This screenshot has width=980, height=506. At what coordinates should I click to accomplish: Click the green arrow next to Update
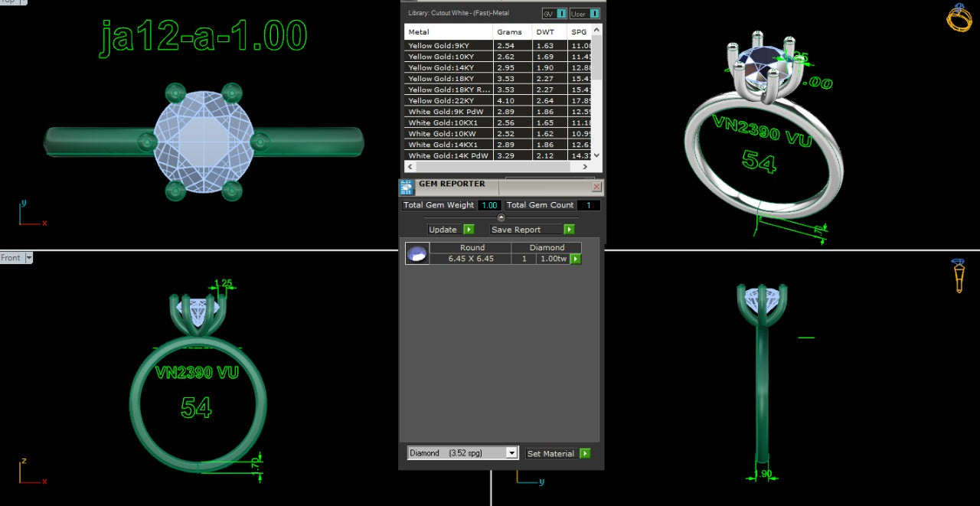tap(469, 230)
